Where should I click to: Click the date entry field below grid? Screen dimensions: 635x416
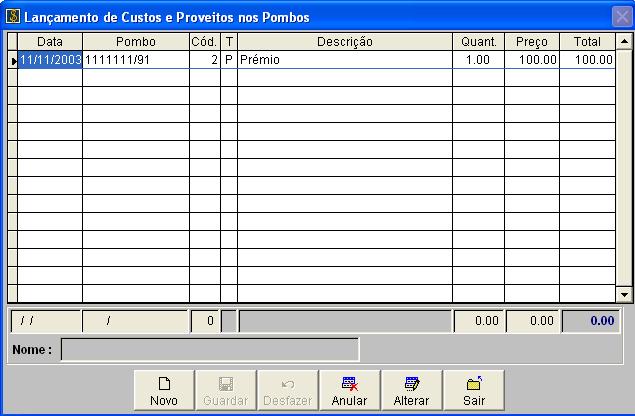pyautogui.click(x=46, y=321)
